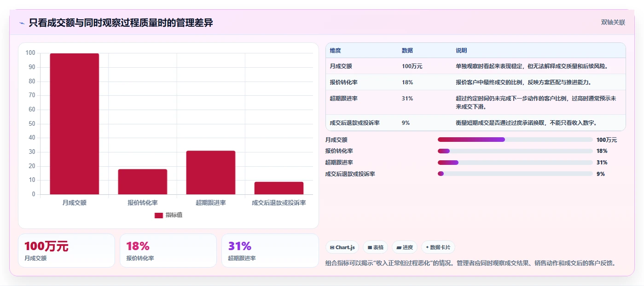Click the 报价转化率 progress bar
The width and height of the screenshot is (644, 286).
coord(515,151)
